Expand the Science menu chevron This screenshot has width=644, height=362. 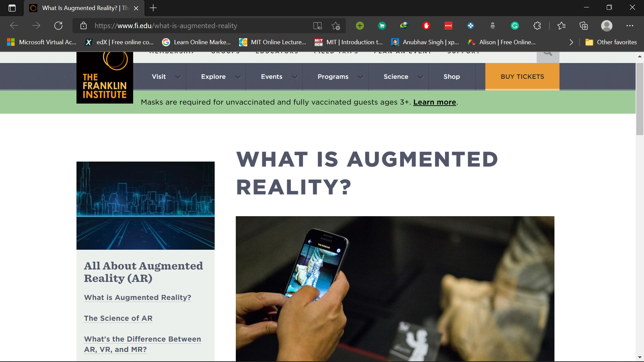(x=420, y=77)
